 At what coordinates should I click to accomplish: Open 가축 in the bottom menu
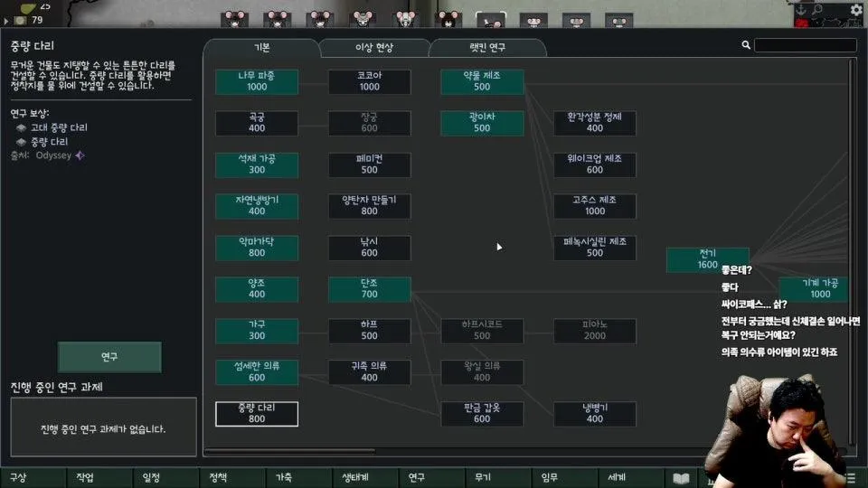299,477
